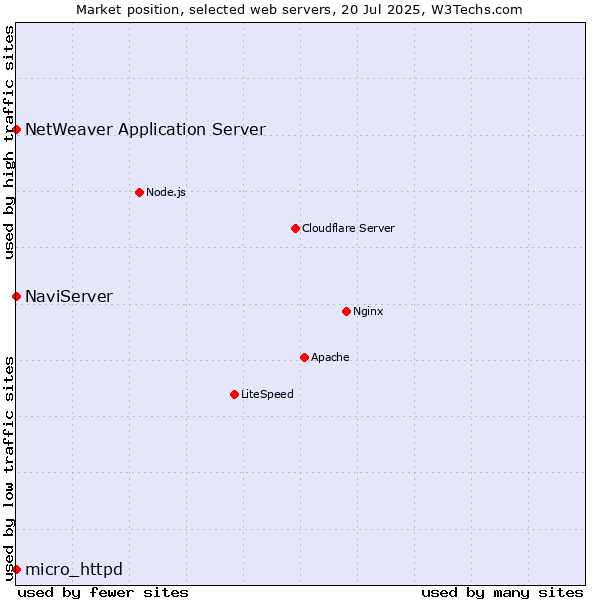Click the Nginx diamond marker

[346, 311]
